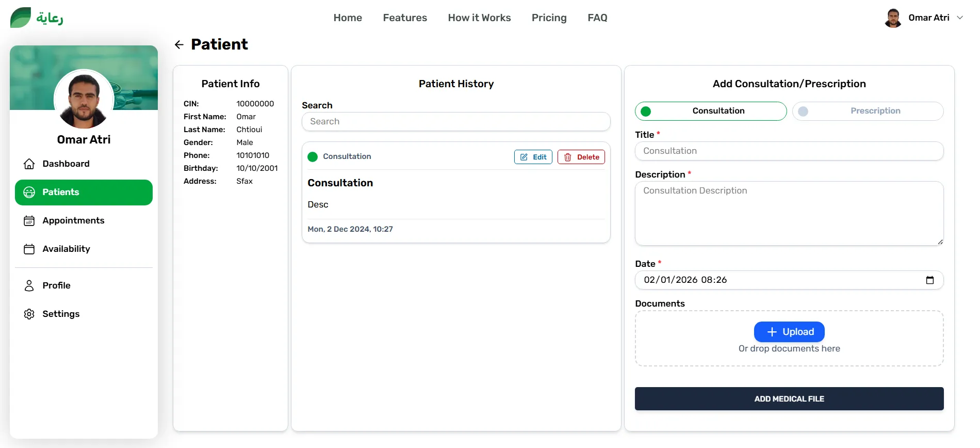Go to Dashboard in sidebar
Image resolution: width=980 pixels, height=448 pixels.
[84, 164]
